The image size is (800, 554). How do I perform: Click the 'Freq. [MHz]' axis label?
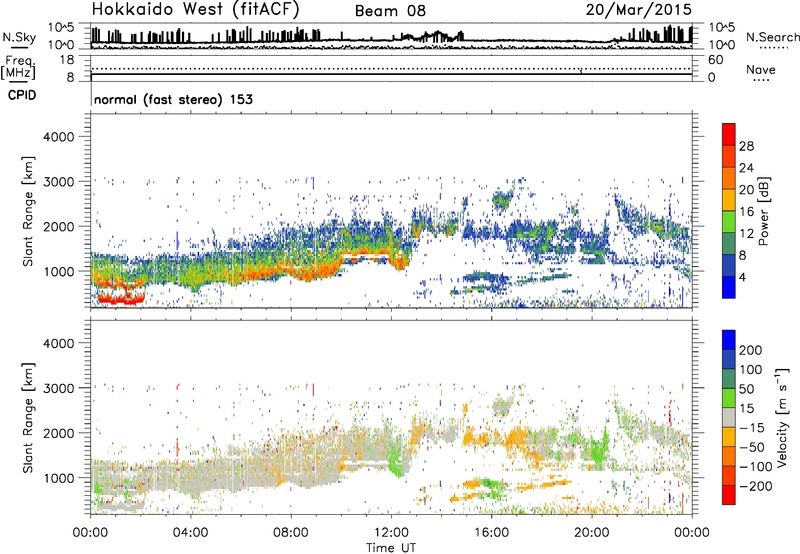(x=19, y=67)
